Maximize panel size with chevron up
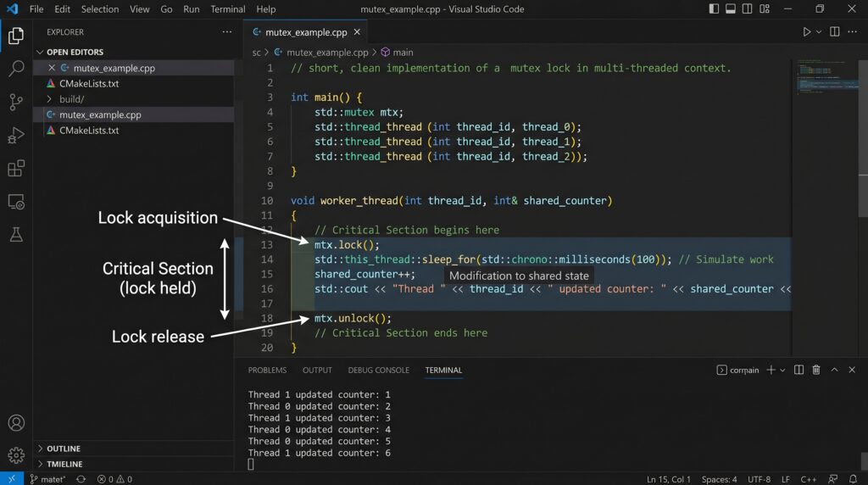 point(834,370)
